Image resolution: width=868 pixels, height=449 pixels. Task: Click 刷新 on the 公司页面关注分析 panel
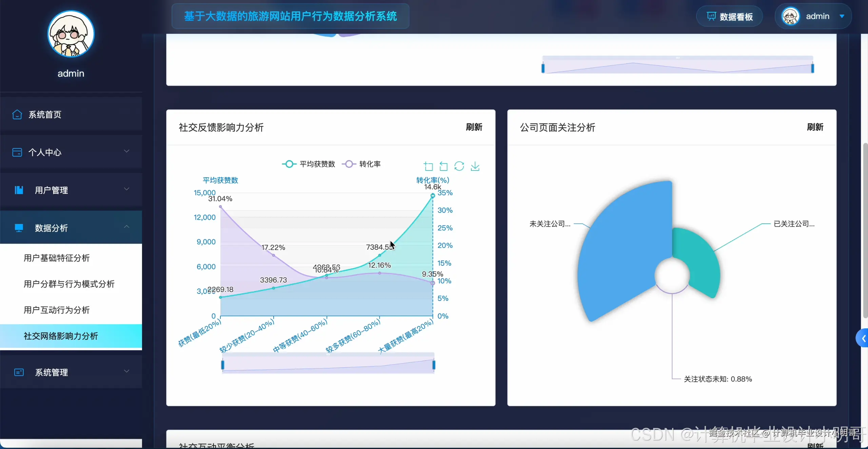pos(815,127)
